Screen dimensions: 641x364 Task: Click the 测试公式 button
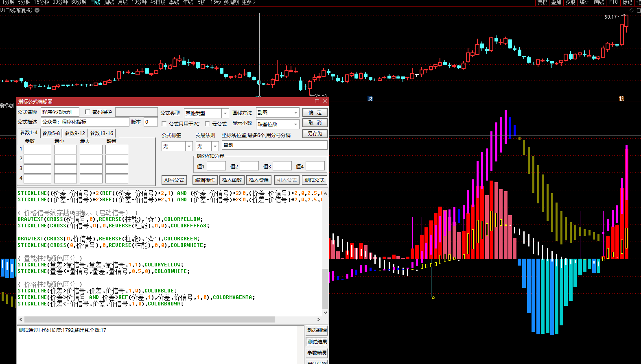point(315,180)
